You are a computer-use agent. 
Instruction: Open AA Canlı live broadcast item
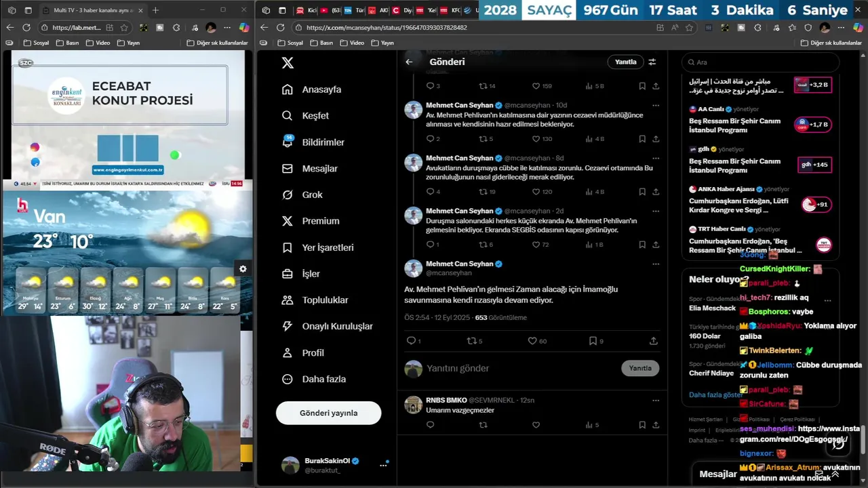[x=760, y=121]
